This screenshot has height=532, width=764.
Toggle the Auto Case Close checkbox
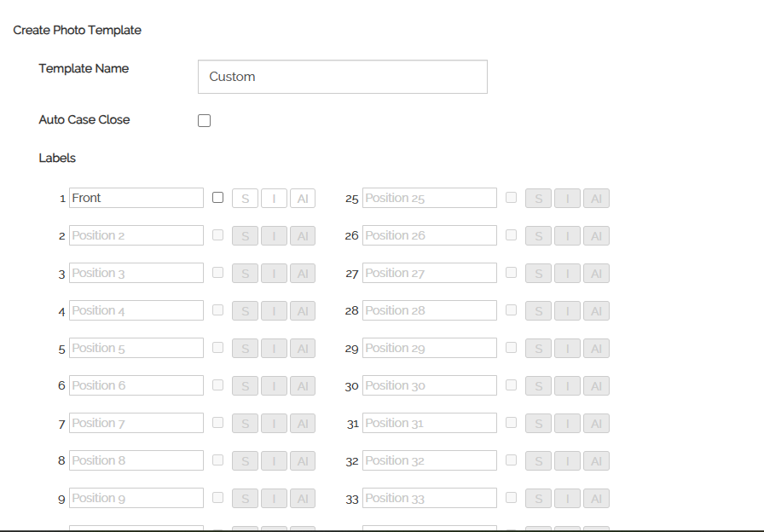point(204,121)
